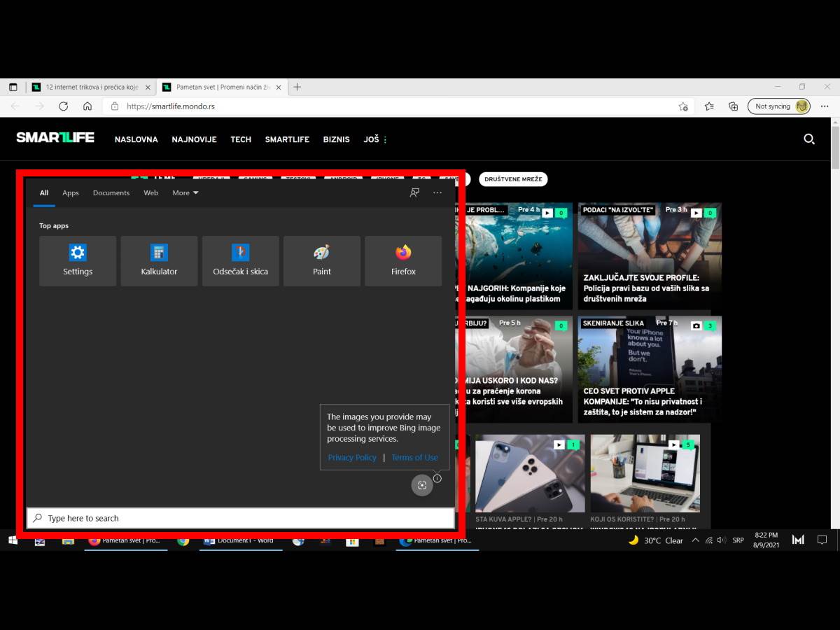Click the Smartlife site search magnifier

(809, 139)
